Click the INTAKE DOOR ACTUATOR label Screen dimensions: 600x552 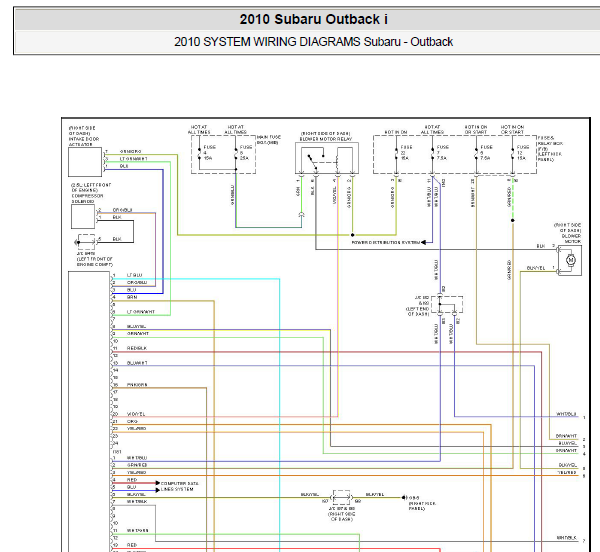84,136
